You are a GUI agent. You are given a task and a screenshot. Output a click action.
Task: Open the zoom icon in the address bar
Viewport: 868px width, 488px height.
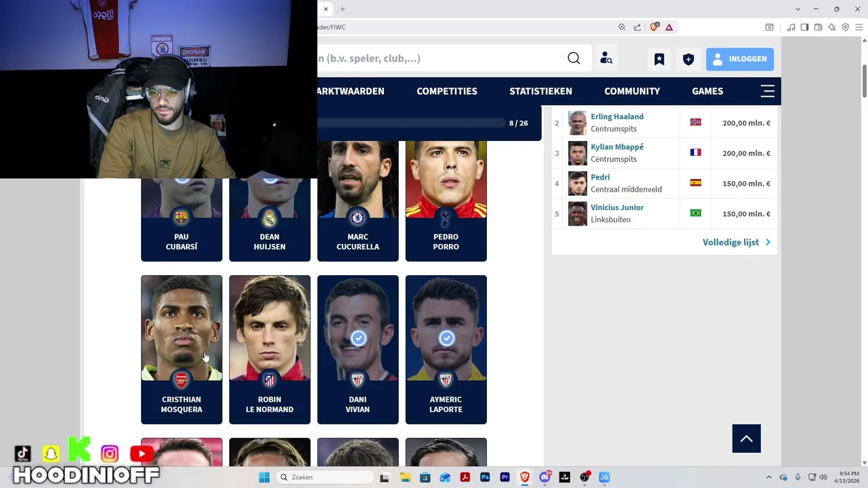tap(622, 27)
